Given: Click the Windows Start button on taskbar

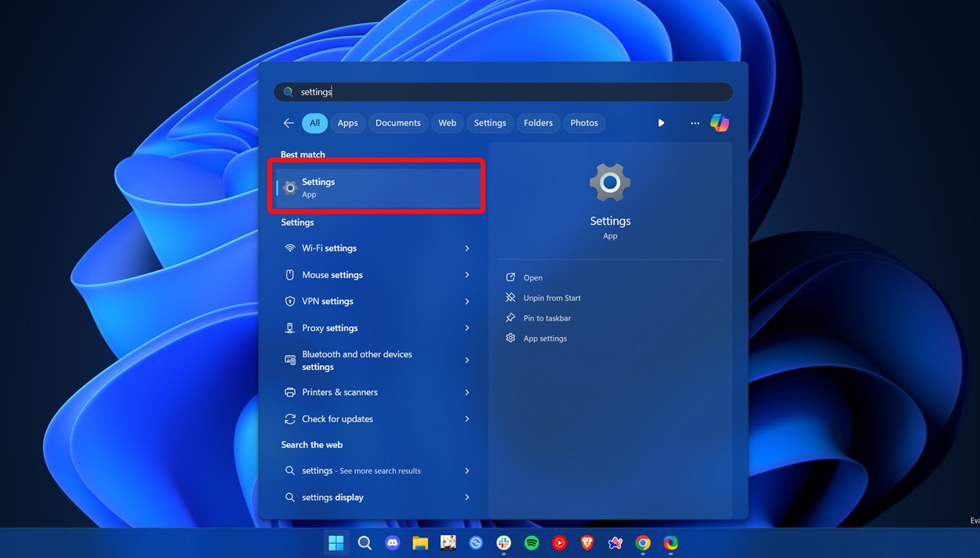Looking at the screenshot, I should pos(336,543).
